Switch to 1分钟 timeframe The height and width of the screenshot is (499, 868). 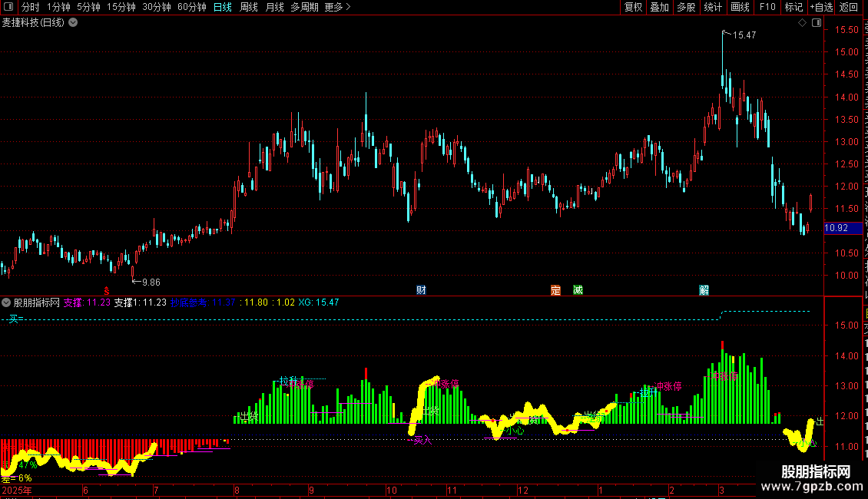click(58, 7)
